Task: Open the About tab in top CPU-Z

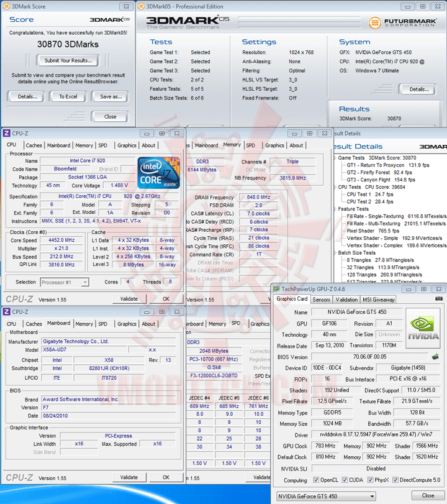Action: tap(148, 145)
